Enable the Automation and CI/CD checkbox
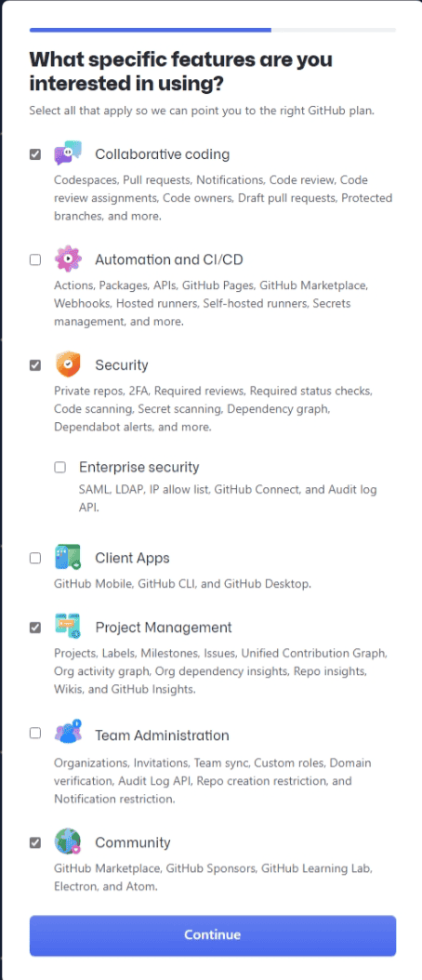Screen dimensions: 422x980 tap(35, 259)
